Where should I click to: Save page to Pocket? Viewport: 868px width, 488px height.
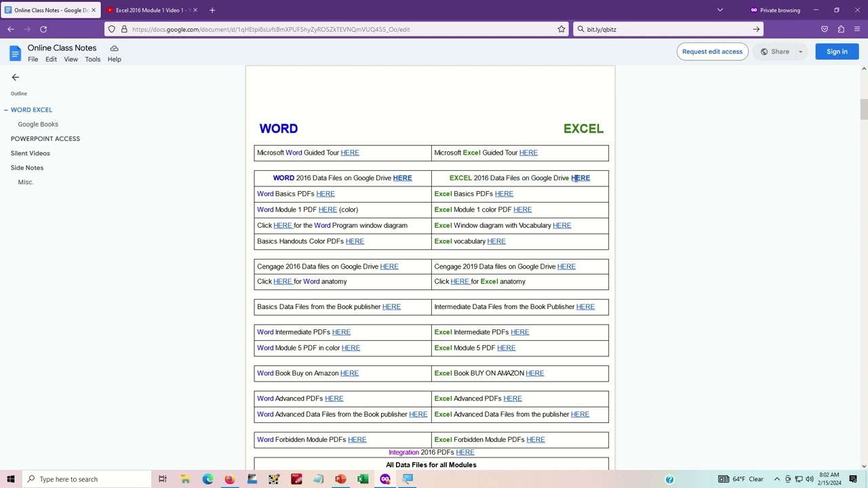[825, 29]
